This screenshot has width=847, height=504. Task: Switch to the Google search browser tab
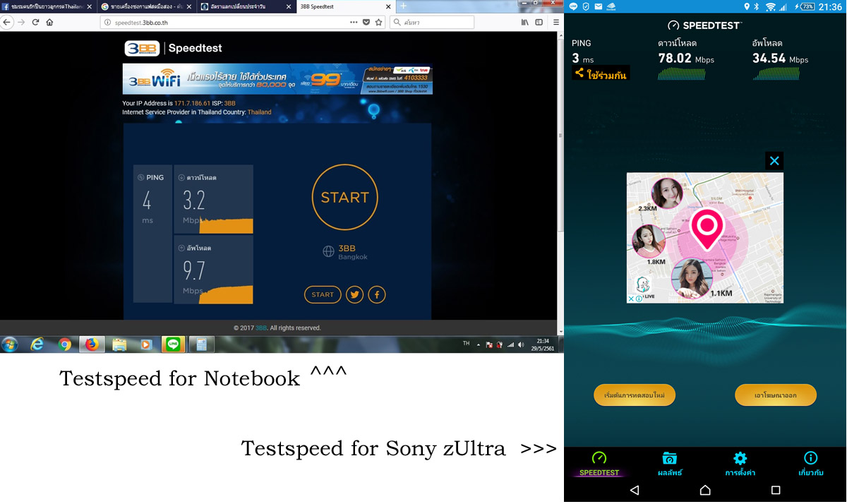(x=145, y=6)
